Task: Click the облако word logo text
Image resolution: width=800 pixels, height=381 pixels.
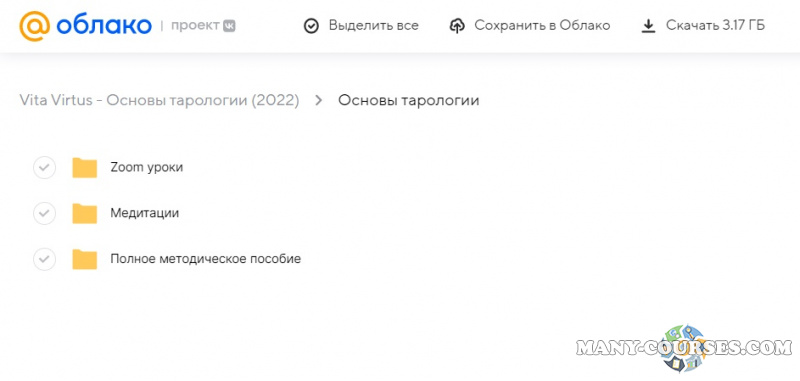Action: tap(104, 25)
